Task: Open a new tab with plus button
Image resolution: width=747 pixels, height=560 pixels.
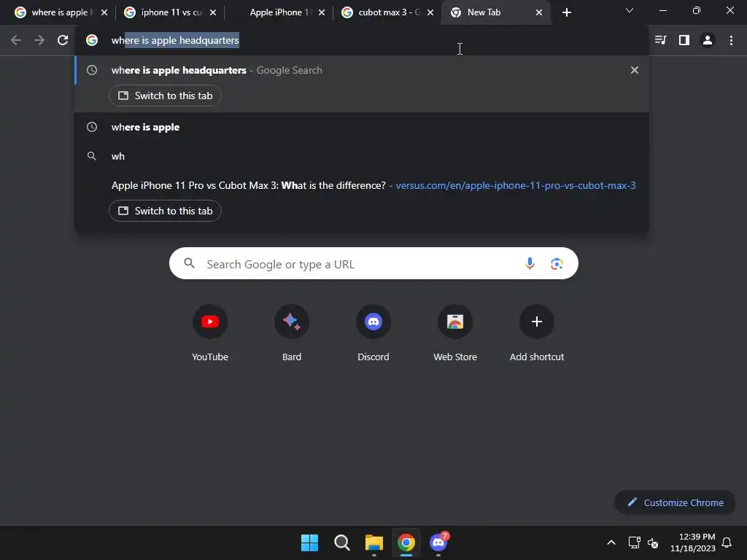Action: 566,12
